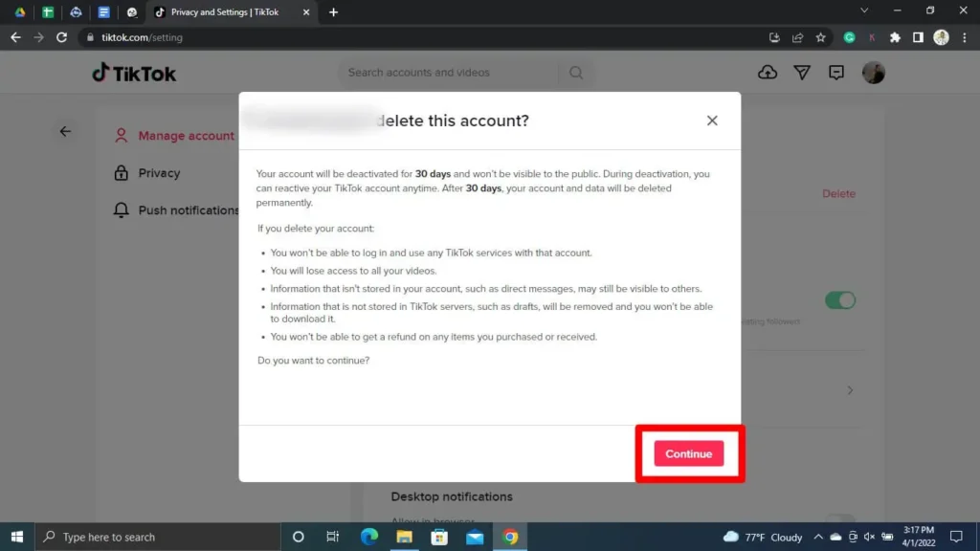
Task: Open the Windows Start menu
Action: (17, 537)
